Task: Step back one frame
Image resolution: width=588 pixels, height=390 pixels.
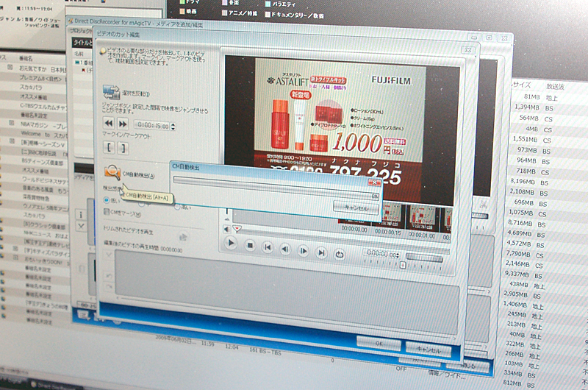Action: [x=285, y=249]
